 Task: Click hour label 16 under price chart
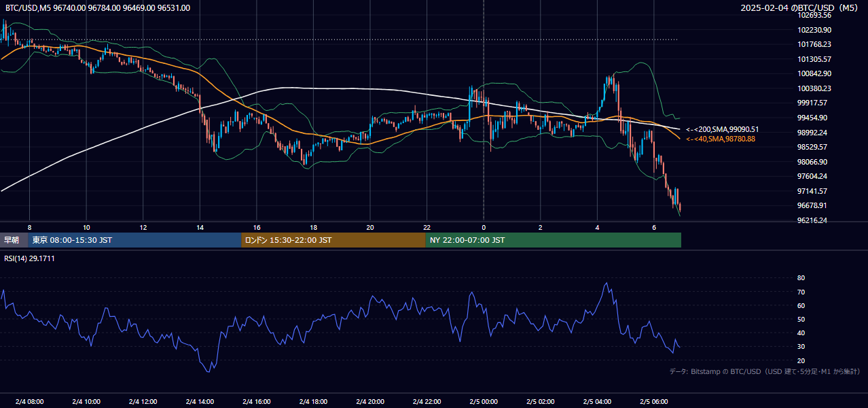[x=256, y=227]
